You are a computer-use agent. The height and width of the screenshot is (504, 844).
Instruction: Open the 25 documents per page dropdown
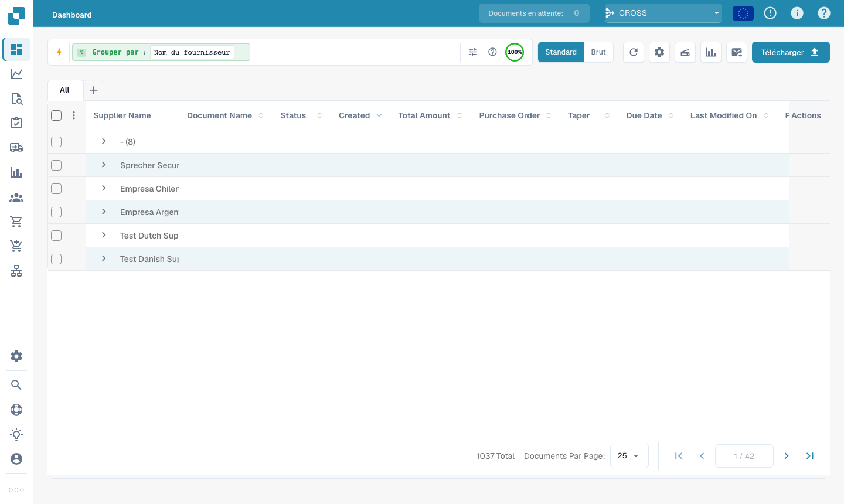click(629, 456)
